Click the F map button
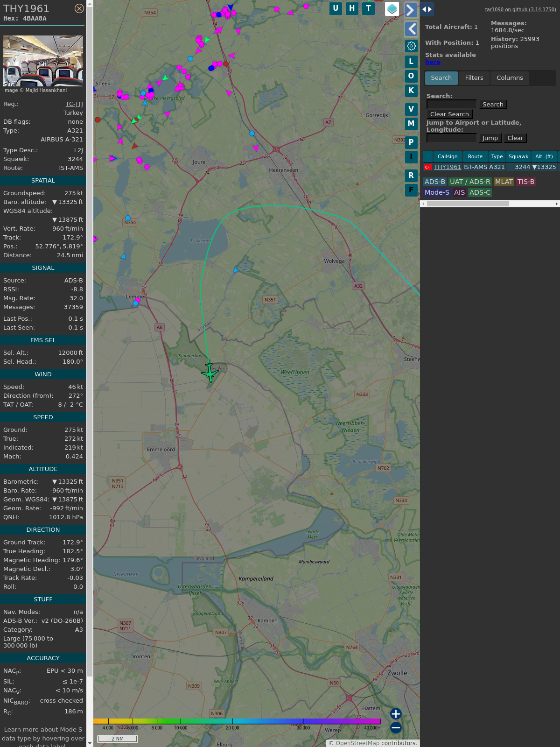Image resolution: width=560 pixels, height=747 pixels. pyautogui.click(x=411, y=190)
